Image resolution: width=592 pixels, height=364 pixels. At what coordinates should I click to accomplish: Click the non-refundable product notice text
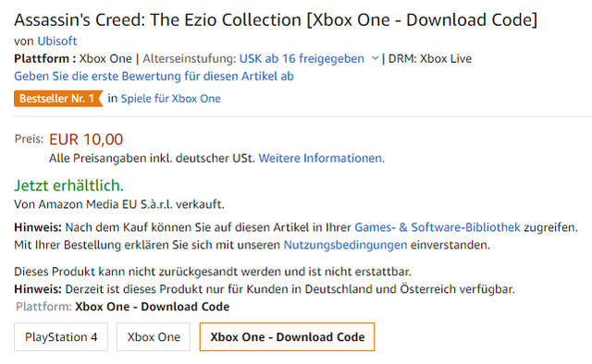click(213, 272)
